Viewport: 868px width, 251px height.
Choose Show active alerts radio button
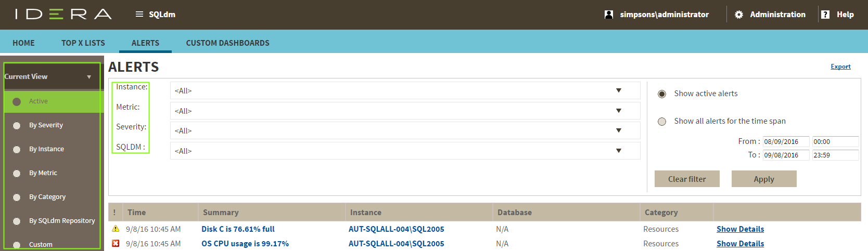click(x=662, y=94)
